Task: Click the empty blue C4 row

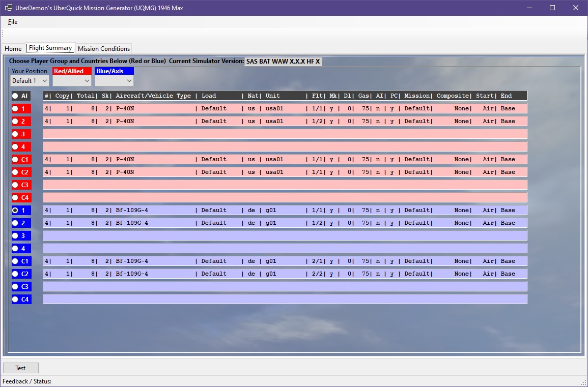Action: (x=285, y=300)
